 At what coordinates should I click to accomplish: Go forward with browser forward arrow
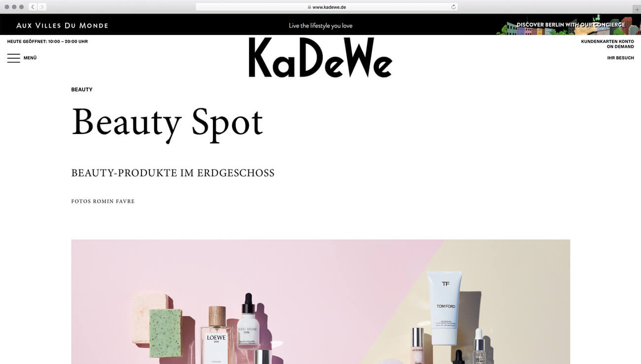pos(42,7)
